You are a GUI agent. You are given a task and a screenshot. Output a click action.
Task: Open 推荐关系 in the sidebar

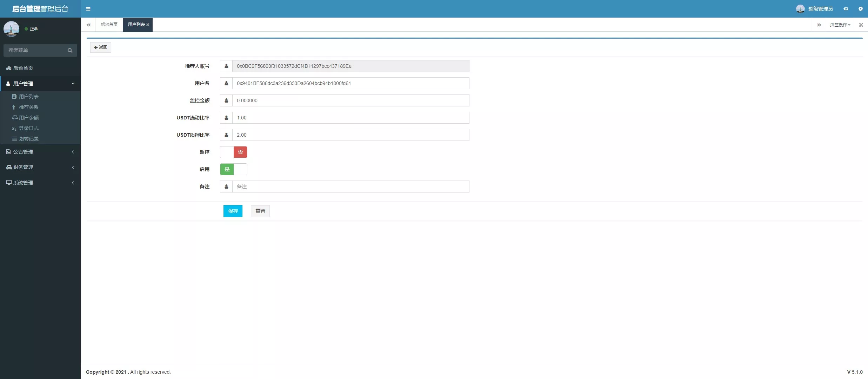[28, 107]
